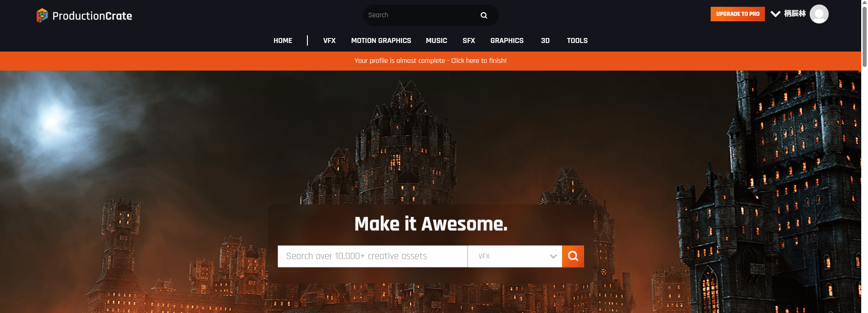This screenshot has width=868, height=313.
Task: Open the VFX navigation menu
Action: 329,41
